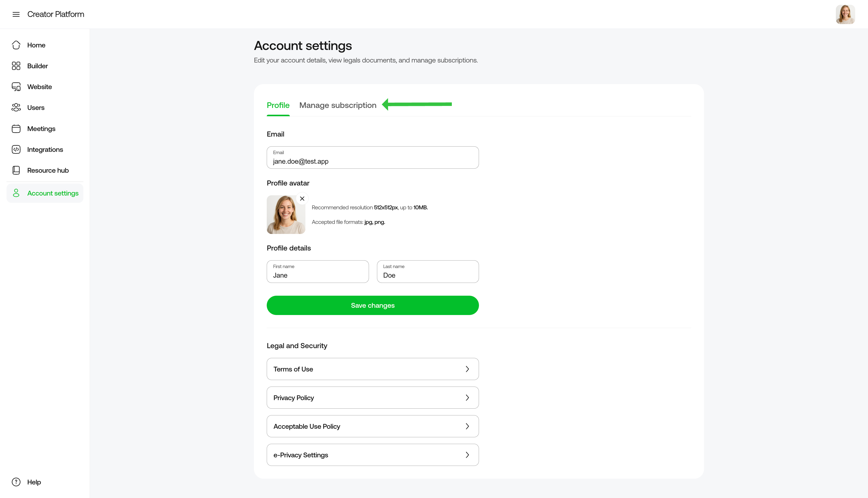Open Builder from the sidebar icon

[x=16, y=66]
